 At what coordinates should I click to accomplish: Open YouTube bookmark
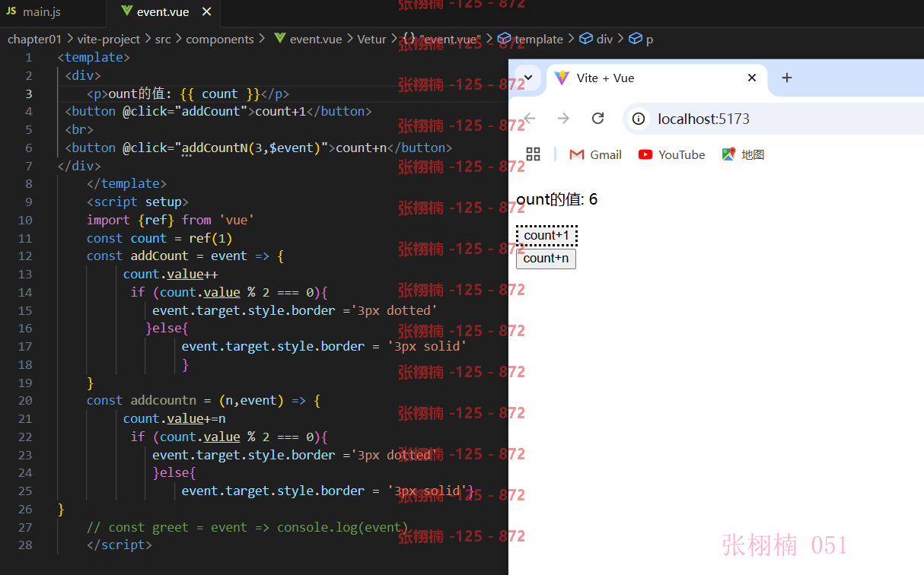coord(672,154)
